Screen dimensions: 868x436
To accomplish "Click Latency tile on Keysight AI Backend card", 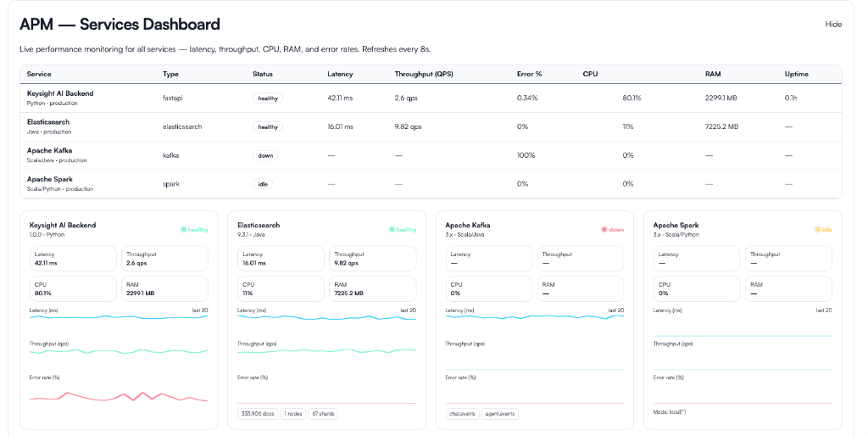I will click(x=73, y=259).
